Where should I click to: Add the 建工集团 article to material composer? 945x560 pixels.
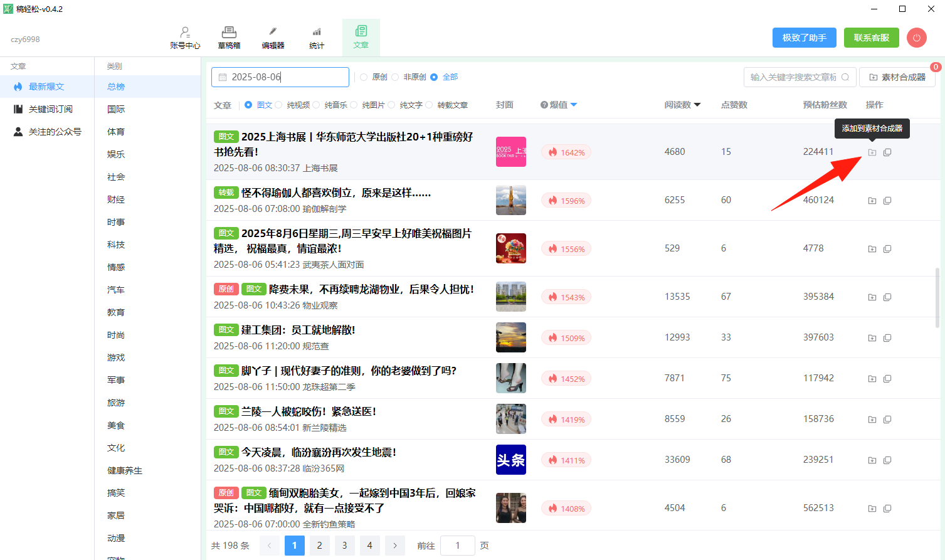pyautogui.click(x=872, y=338)
